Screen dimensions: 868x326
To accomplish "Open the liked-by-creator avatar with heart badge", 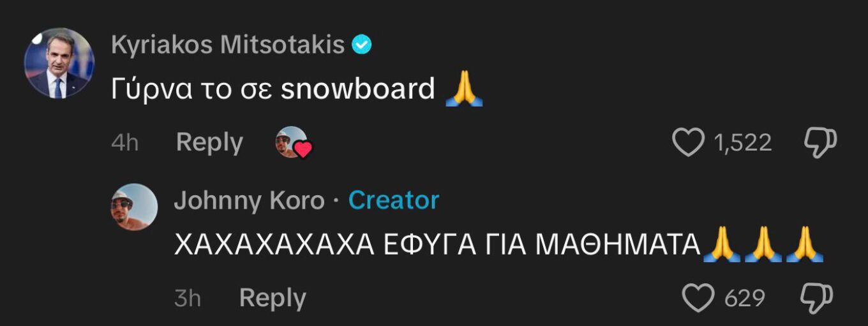I will click(293, 142).
